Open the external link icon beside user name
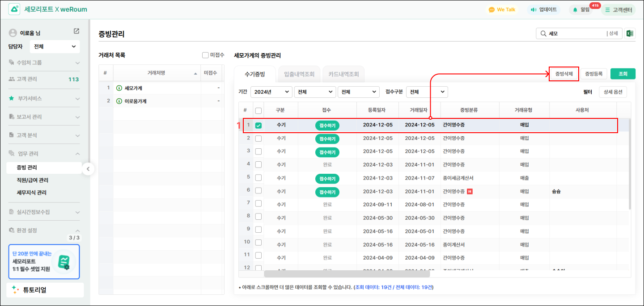The image size is (644, 306). coord(76,31)
